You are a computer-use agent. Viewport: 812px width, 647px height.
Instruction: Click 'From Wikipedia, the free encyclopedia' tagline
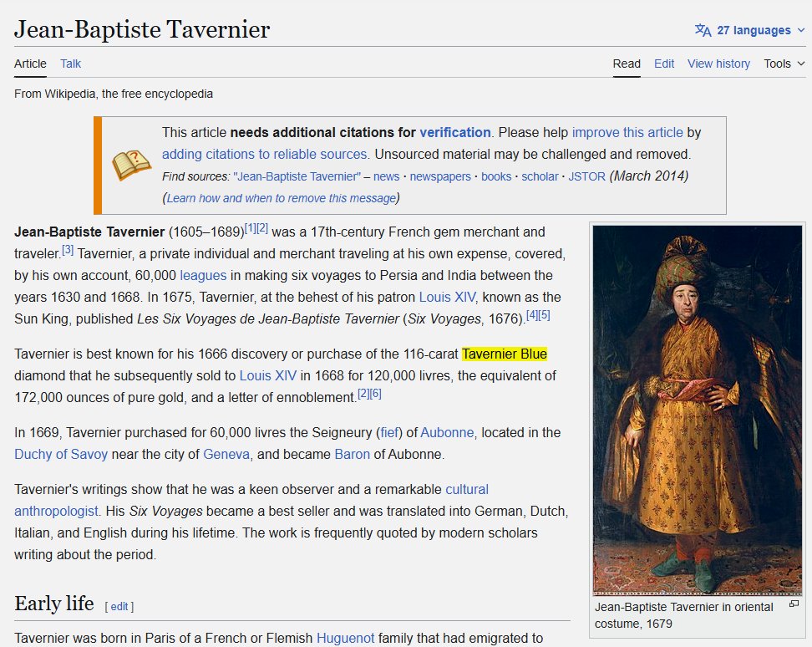[114, 94]
